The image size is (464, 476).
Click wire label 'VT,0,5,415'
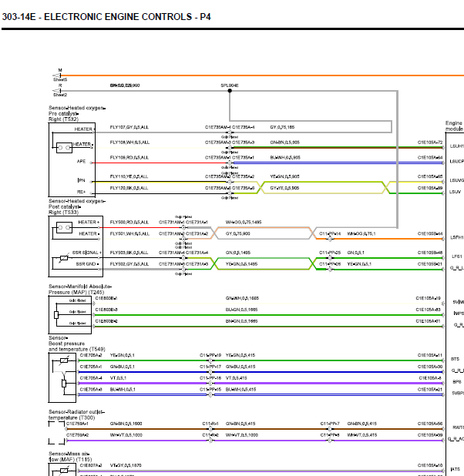(236, 378)
